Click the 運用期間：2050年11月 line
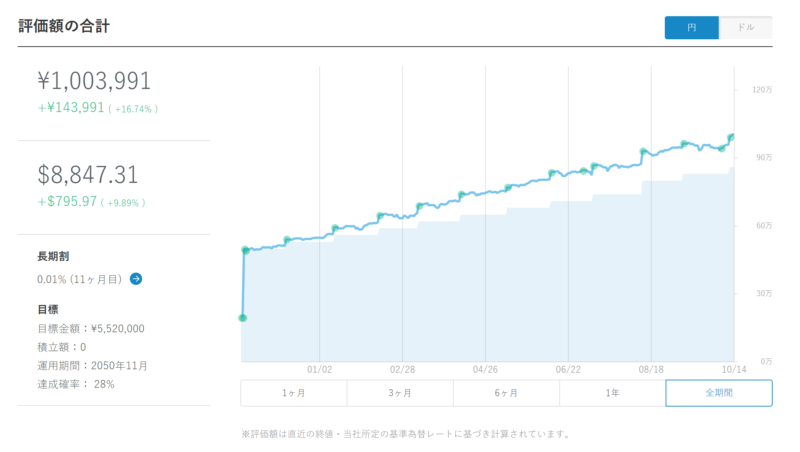The image size is (800, 452). pos(92,366)
